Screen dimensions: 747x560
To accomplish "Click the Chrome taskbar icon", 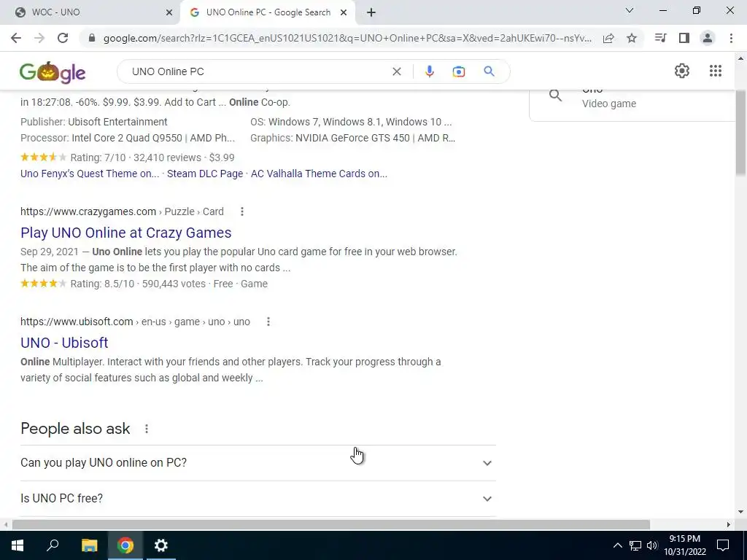I will click(x=125, y=545).
